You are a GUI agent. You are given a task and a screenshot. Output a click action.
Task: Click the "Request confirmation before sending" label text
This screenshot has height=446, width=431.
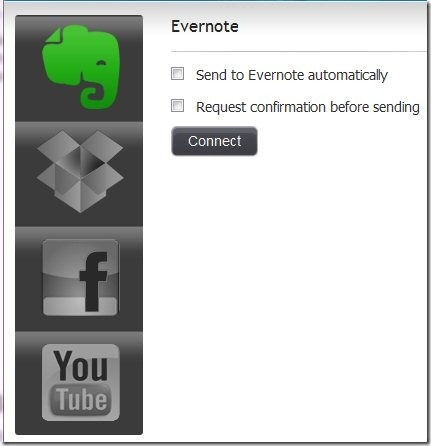(308, 107)
